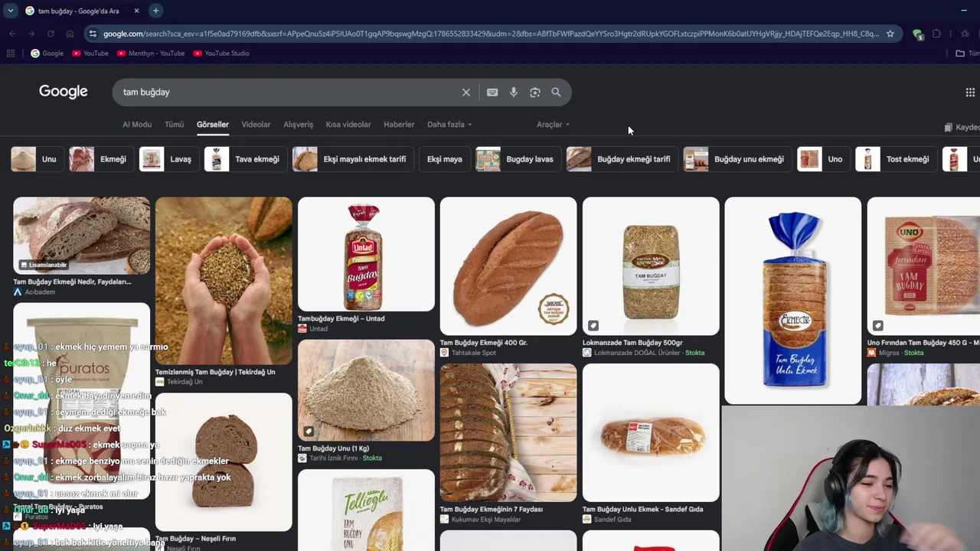Filter by Ekşi mayalı ekmek tarifi chip
980x551 pixels.
353,159
